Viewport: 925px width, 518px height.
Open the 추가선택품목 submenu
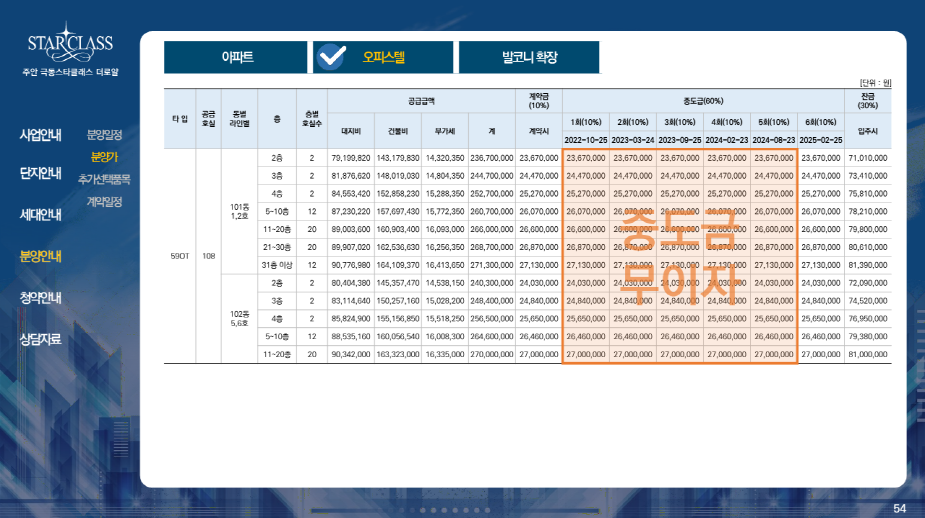[x=104, y=179]
